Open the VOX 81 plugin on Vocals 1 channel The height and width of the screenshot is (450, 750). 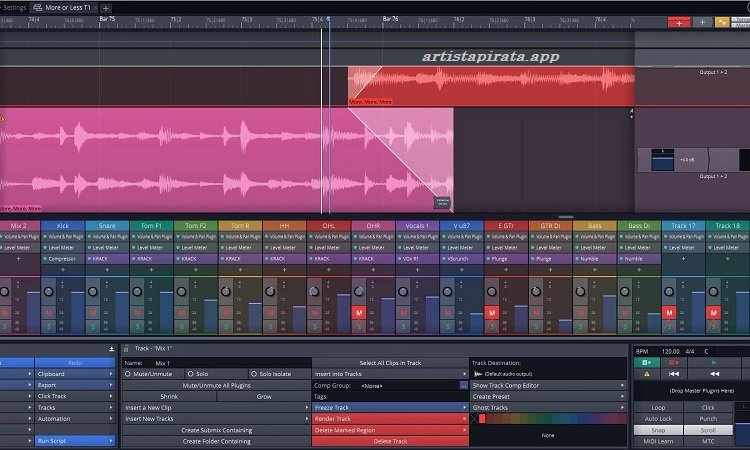click(417, 259)
